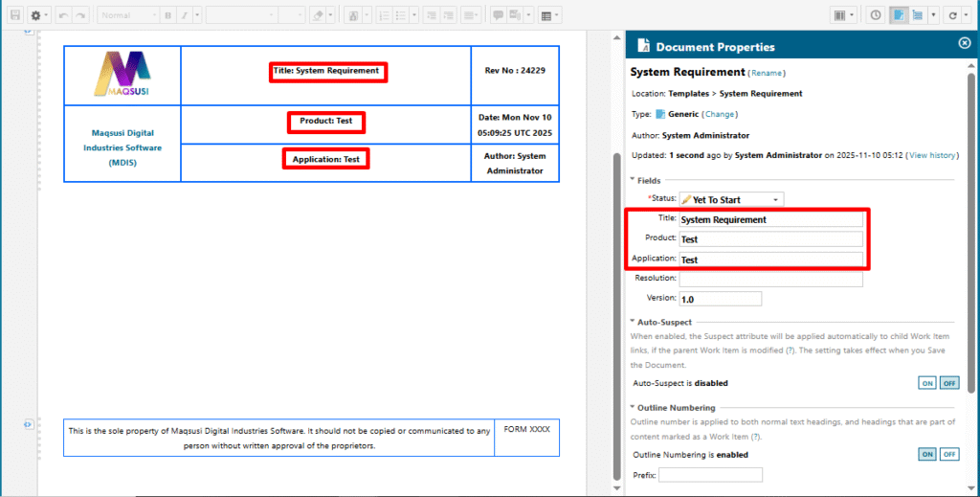This screenshot has height=497, width=980.
Task: Click the Rename link beside System Requirement
Action: [x=768, y=73]
